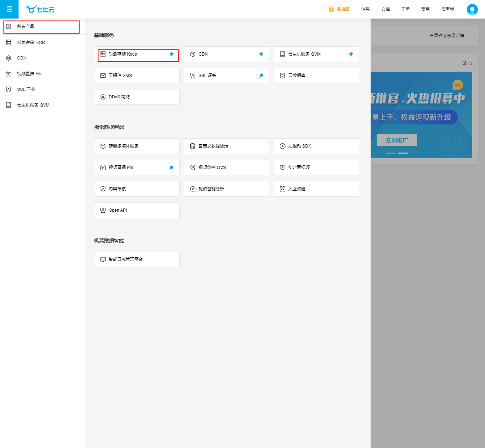The height and width of the screenshot is (448, 485).
Task: Open the 云短信 SMS product tile
Action: pos(136,76)
